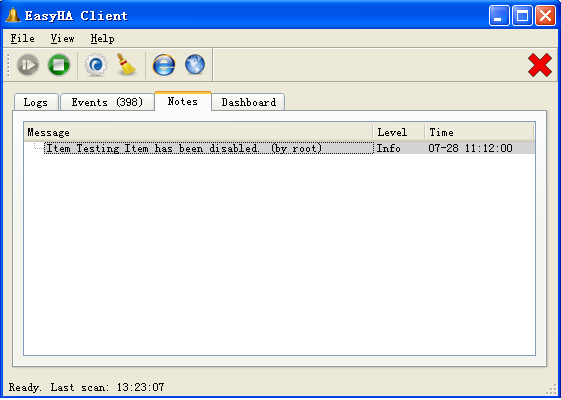
Task: Switch to the Events (398) tab
Action: point(107,102)
